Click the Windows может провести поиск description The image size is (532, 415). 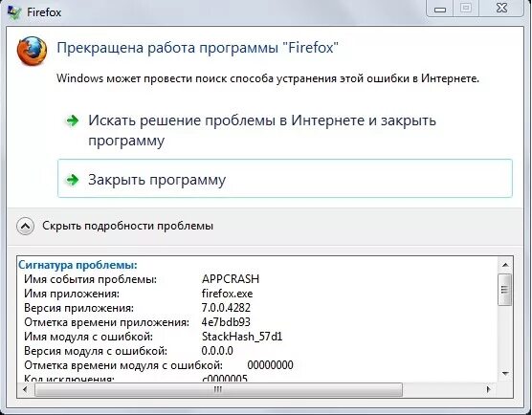(268, 78)
